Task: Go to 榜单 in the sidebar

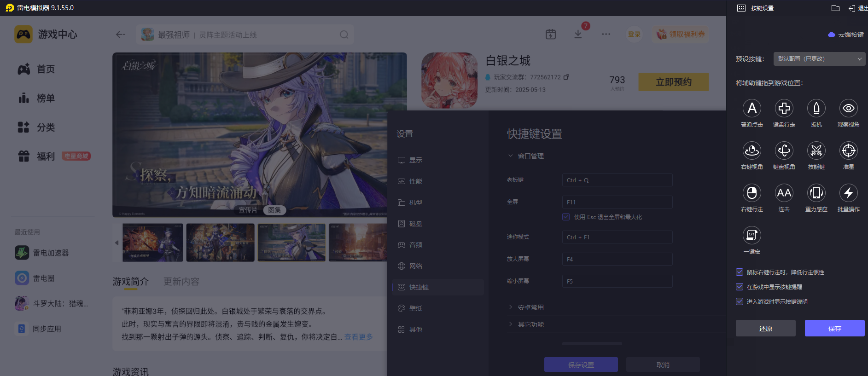Action: click(x=37, y=98)
